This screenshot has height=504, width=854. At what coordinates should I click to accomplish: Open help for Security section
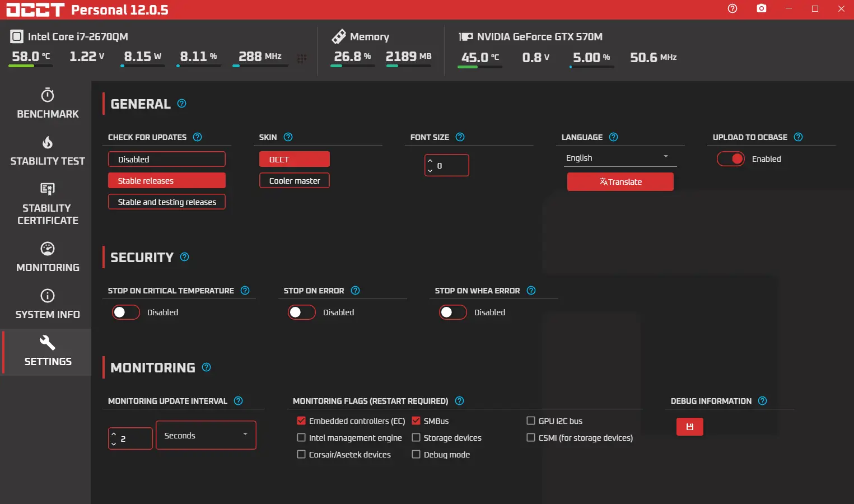point(185,257)
